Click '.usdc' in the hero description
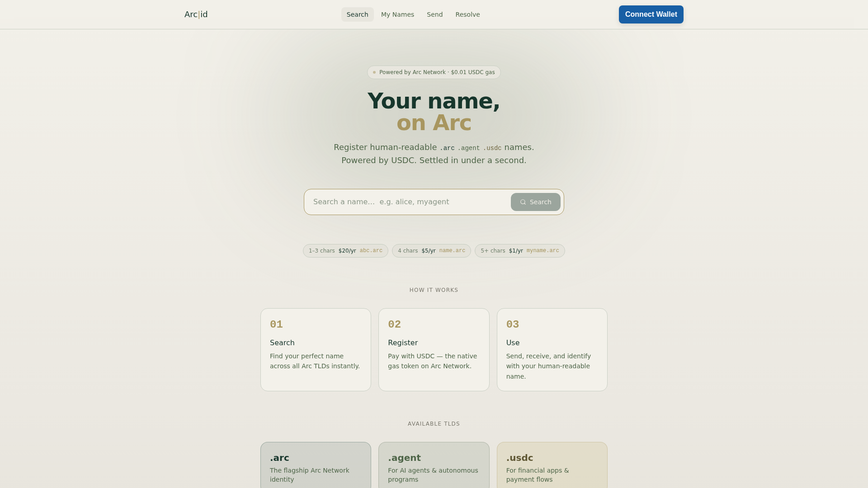 point(492,148)
